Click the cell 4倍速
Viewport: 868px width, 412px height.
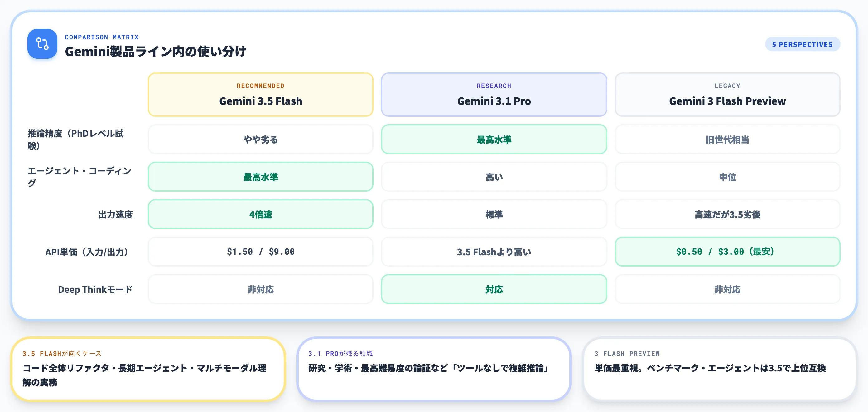(260, 214)
